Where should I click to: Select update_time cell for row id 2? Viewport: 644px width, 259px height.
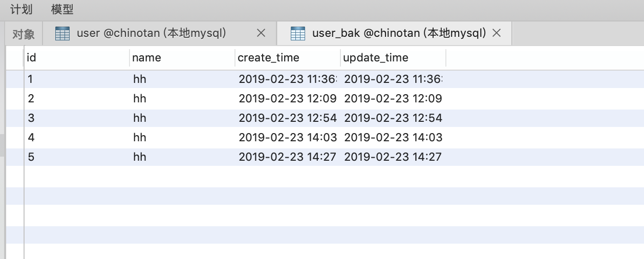(x=393, y=99)
